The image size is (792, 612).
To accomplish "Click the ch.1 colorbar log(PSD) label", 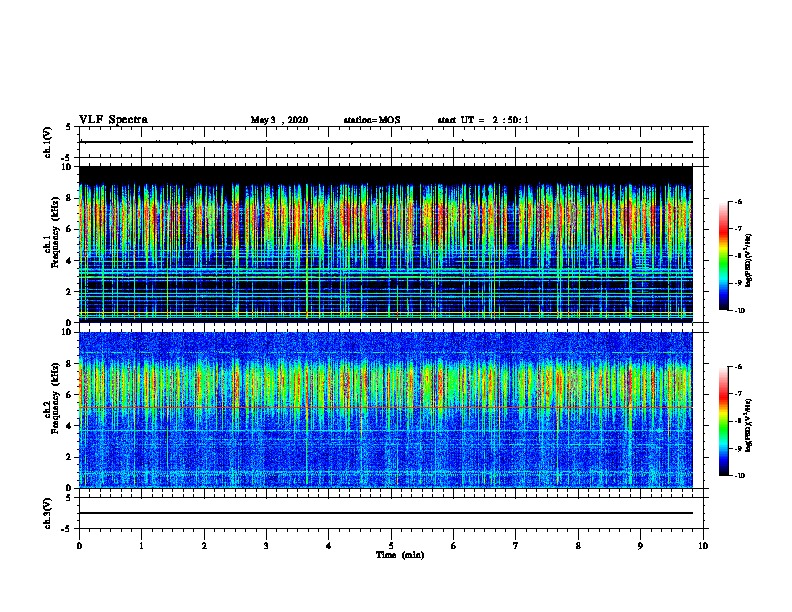I will tap(749, 261).
